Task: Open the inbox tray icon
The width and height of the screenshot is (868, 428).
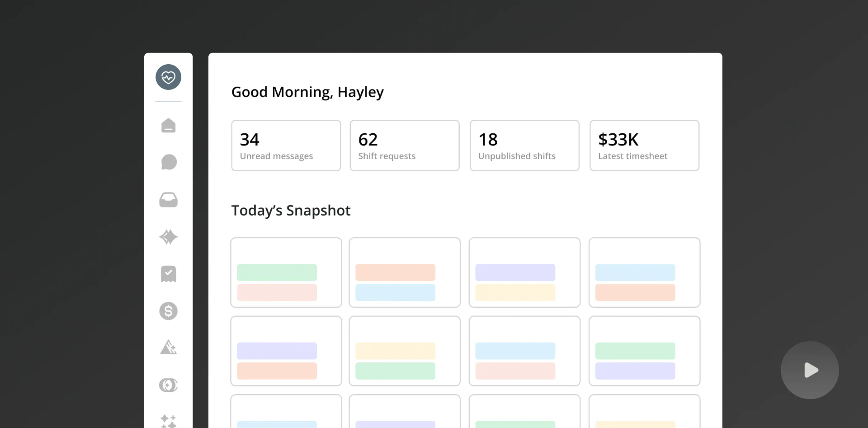Action: (168, 200)
